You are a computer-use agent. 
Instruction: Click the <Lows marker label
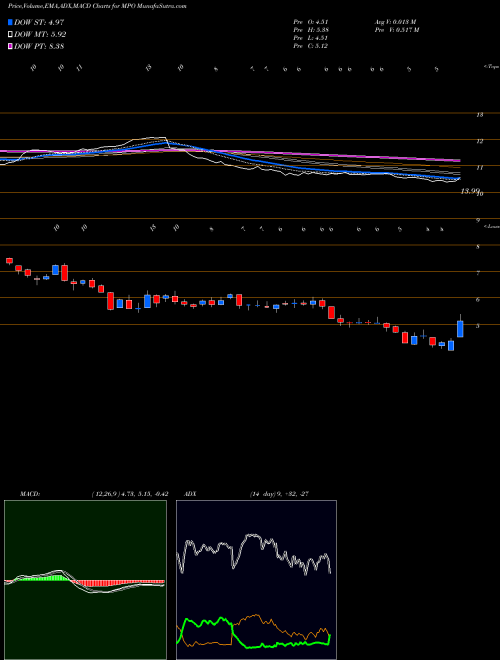click(x=491, y=226)
